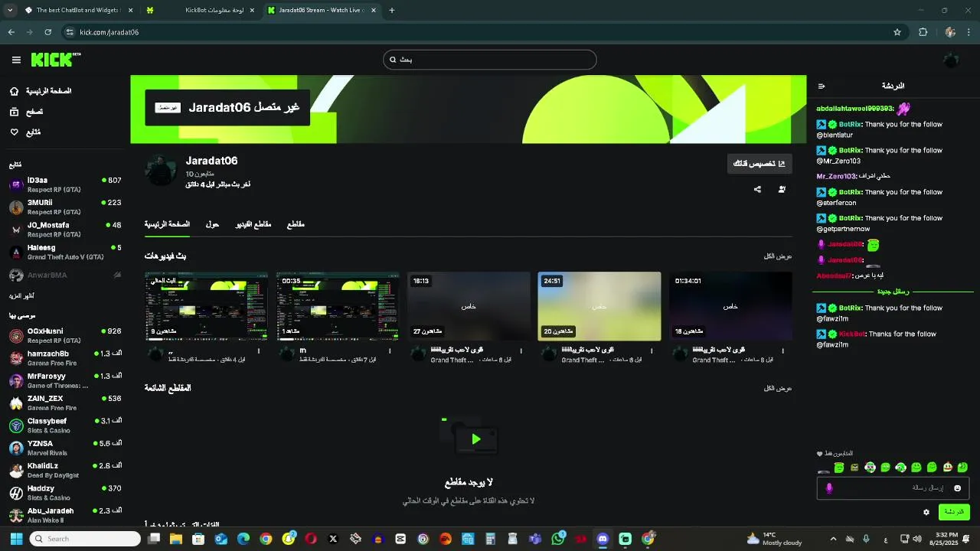Open Discord from the taskbar
The image size is (980, 551).
[x=603, y=539]
